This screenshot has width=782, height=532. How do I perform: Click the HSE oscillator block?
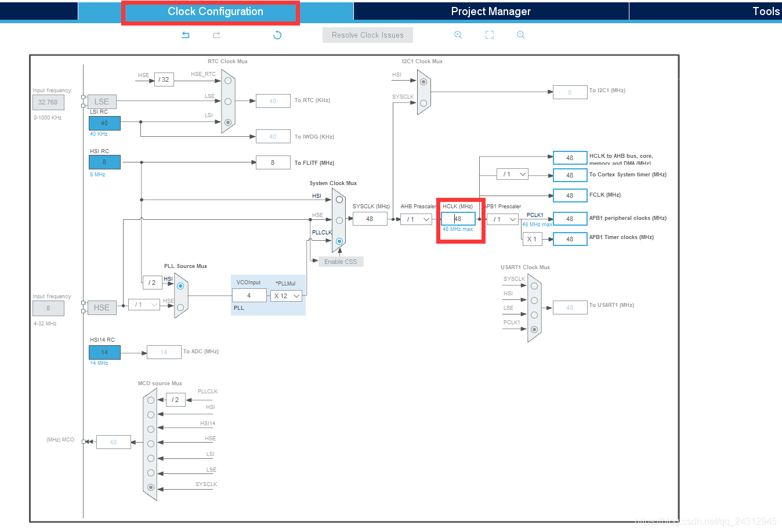click(102, 307)
